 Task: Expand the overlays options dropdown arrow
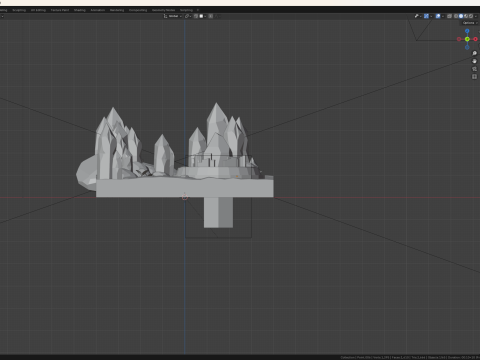coord(443,16)
